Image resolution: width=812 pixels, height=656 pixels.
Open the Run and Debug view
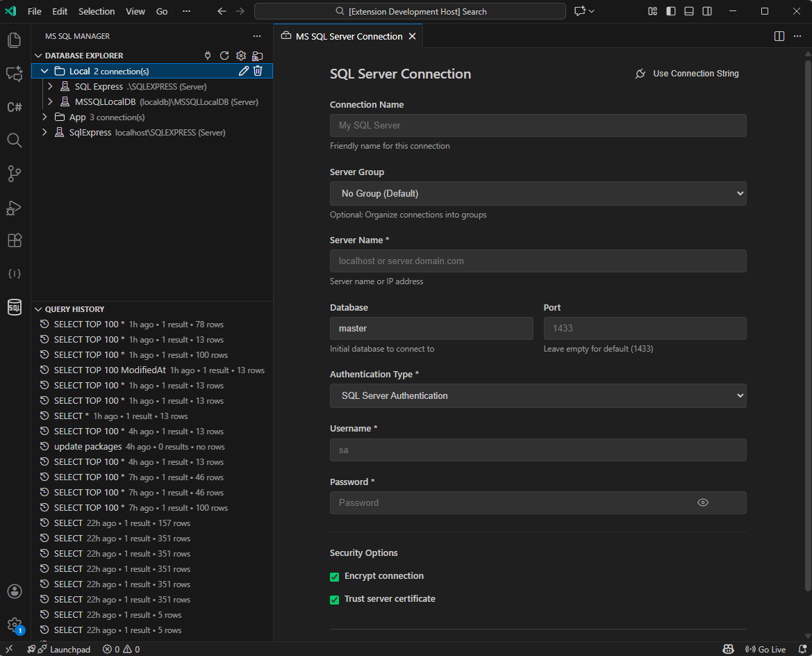[x=15, y=207]
